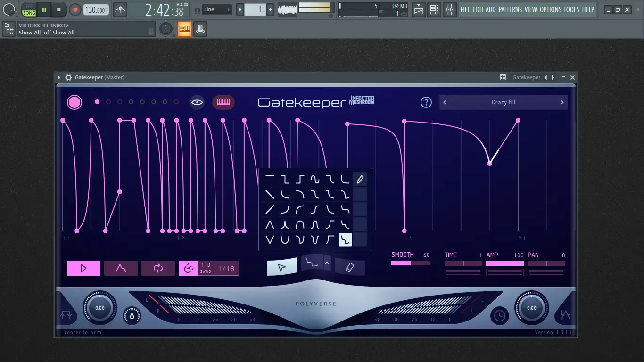Open the TOOLS menu
The image size is (644, 362).
pyautogui.click(x=571, y=9)
